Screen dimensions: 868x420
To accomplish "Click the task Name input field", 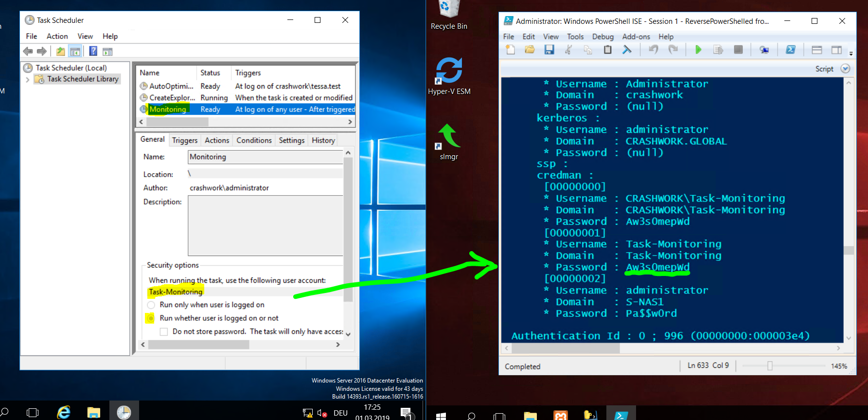I will click(x=266, y=157).
